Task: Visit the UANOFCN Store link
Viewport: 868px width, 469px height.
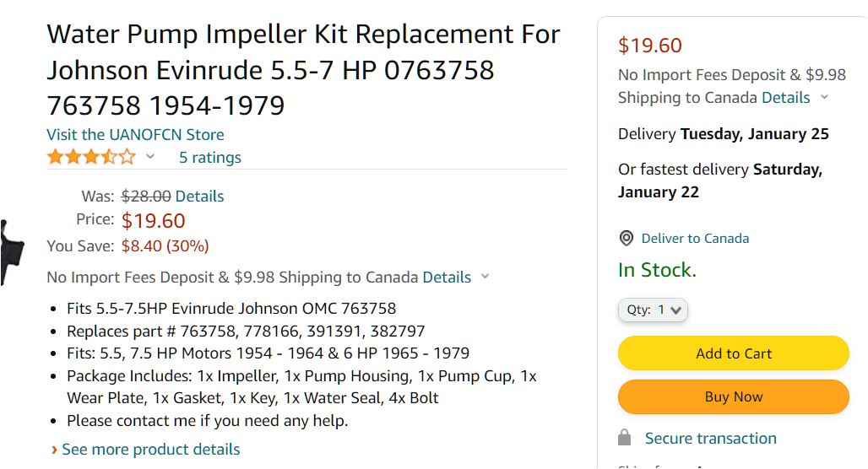Action: pyautogui.click(x=135, y=134)
